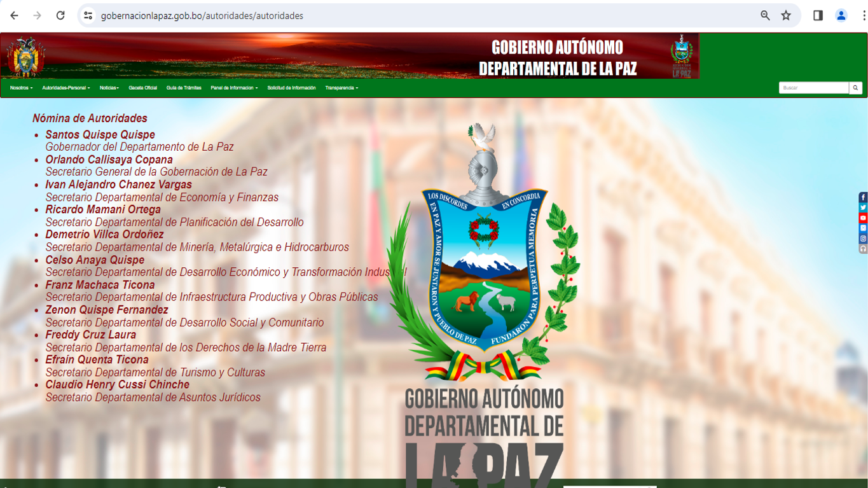
Task: Expand the Autoridades-Personal dropdown
Action: point(66,88)
